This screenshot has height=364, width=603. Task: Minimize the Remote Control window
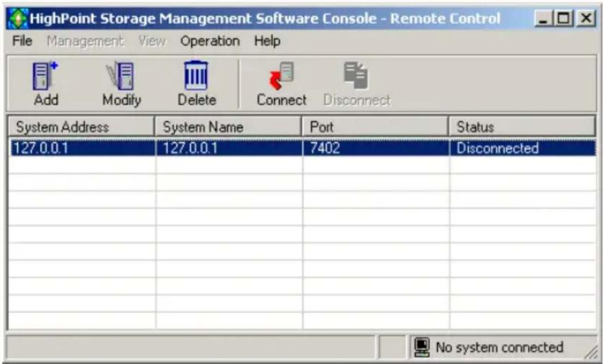coord(543,18)
